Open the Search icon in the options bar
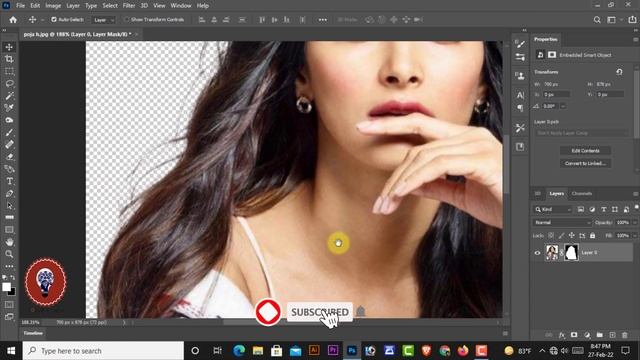This screenshot has height=360, width=640. pyautogui.click(x=597, y=20)
